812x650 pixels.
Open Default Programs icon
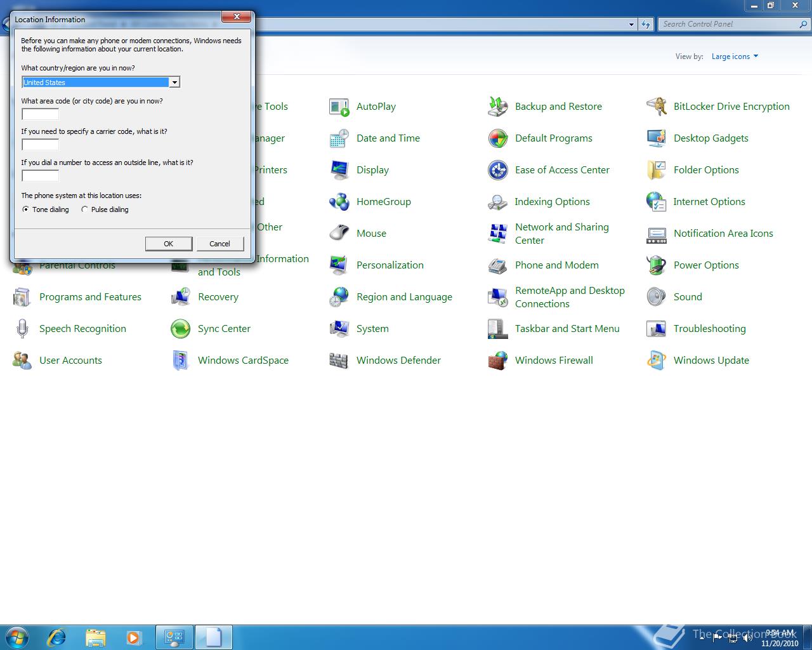tap(498, 138)
